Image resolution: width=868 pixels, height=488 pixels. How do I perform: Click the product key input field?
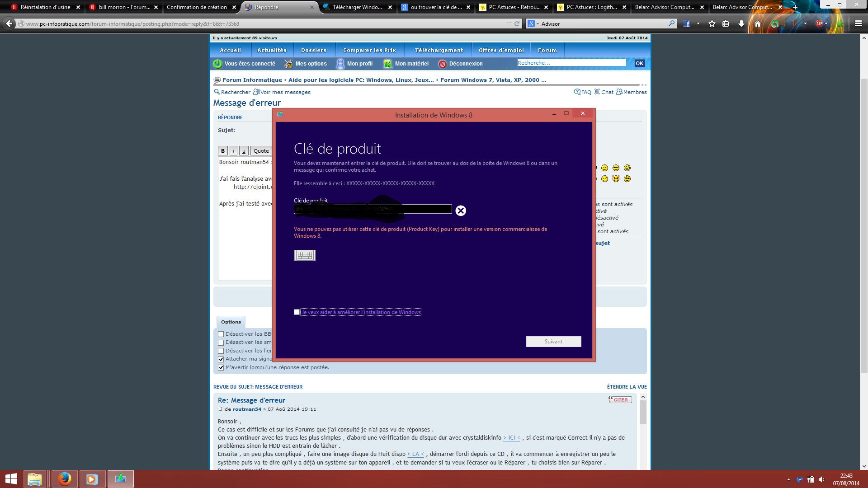tap(373, 209)
